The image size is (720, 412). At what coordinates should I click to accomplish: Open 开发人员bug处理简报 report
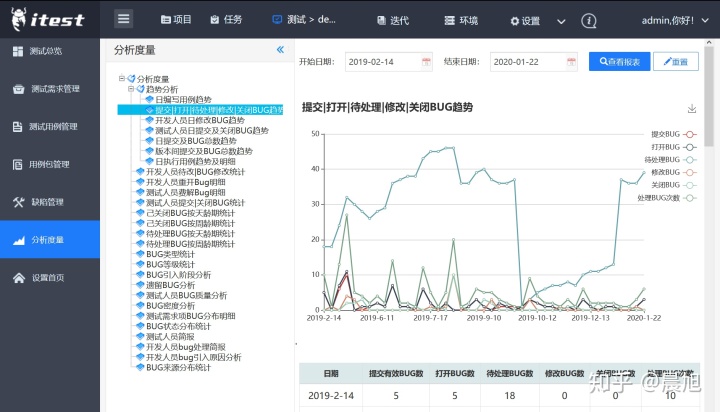click(x=186, y=347)
